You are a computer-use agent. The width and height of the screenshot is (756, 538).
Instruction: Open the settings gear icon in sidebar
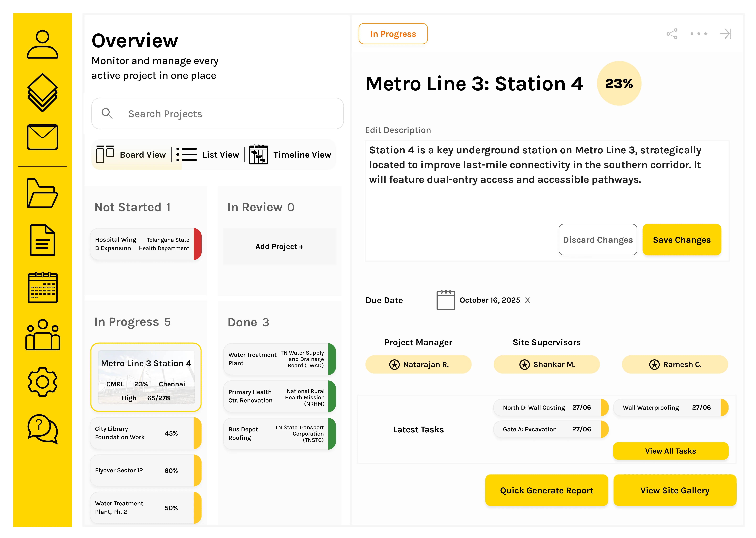(x=42, y=382)
